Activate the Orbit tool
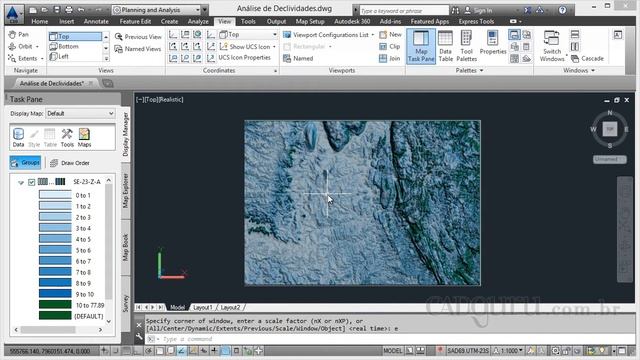 click(23, 47)
